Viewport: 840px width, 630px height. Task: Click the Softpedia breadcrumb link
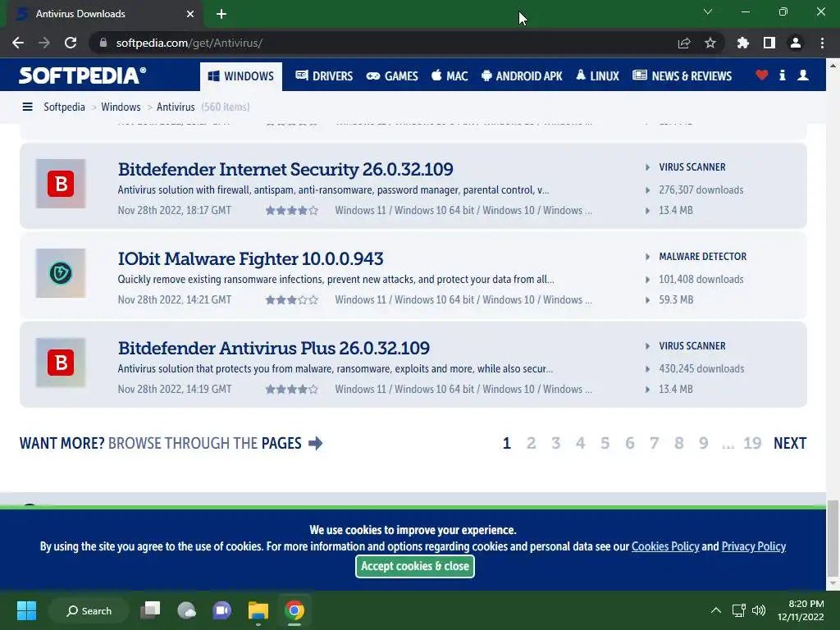coord(64,107)
